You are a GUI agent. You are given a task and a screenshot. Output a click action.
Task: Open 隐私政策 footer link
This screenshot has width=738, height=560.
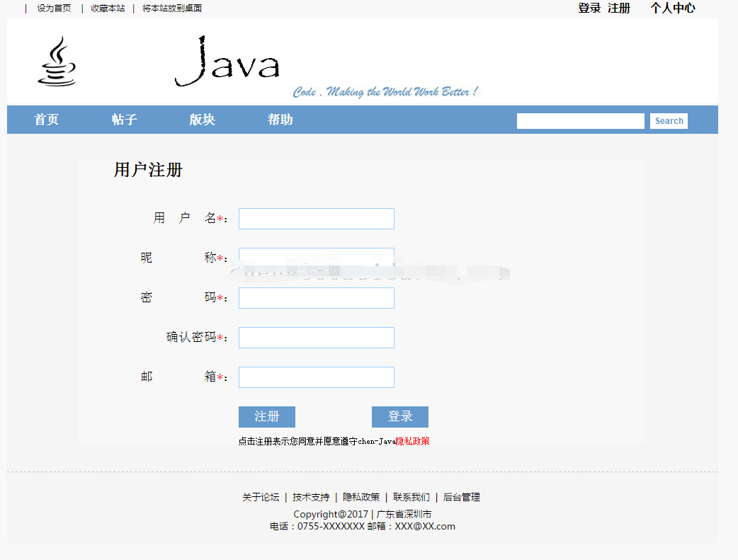tap(361, 498)
